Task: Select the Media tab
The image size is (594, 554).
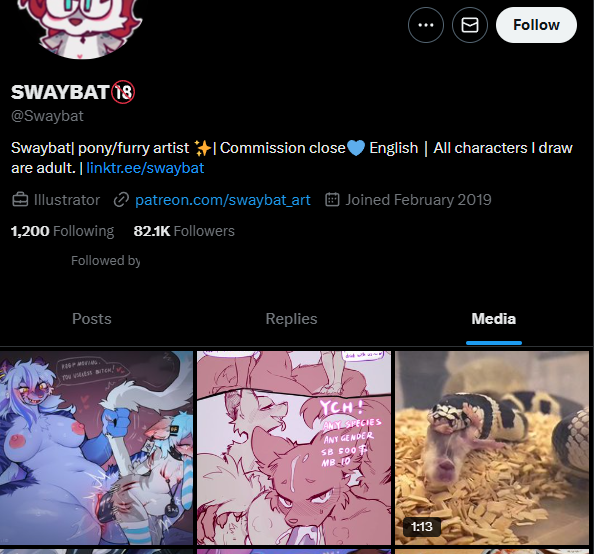Action: (494, 319)
